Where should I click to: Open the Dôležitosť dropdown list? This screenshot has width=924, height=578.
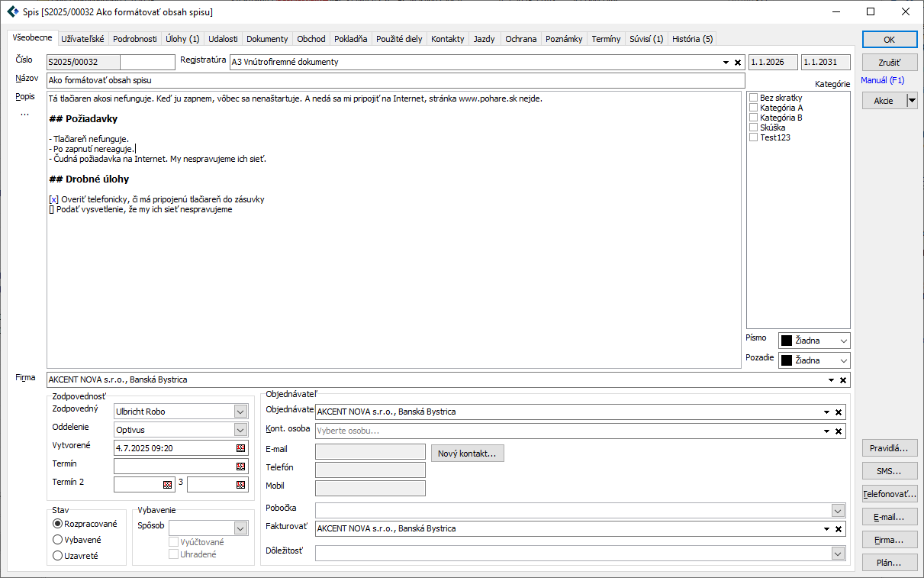click(x=838, y=554)
